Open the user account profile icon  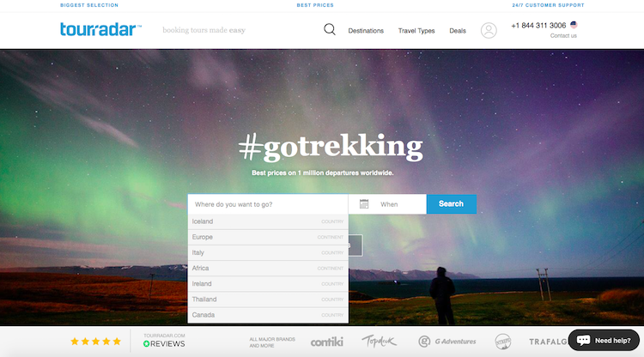489,30
